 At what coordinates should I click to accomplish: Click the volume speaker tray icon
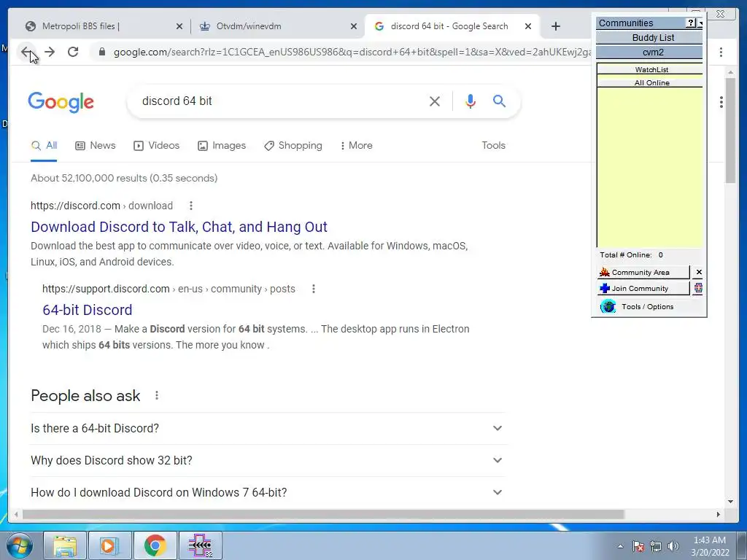coord(673,546)
